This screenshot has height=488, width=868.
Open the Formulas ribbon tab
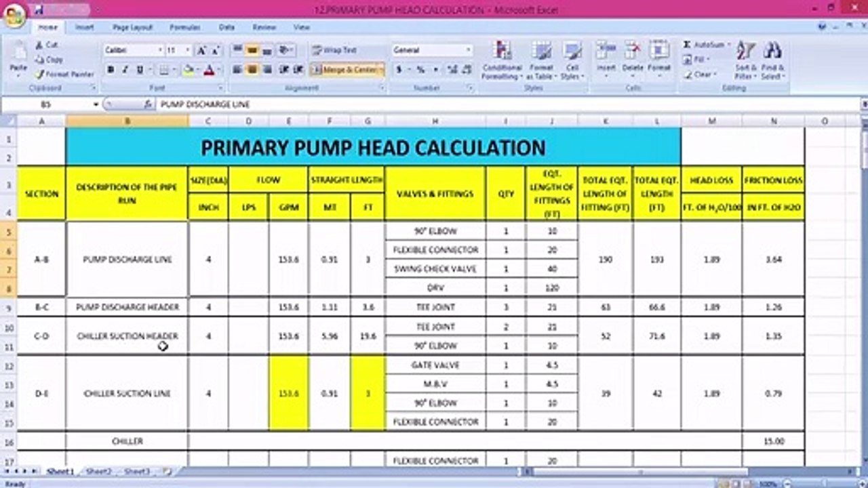185,28
